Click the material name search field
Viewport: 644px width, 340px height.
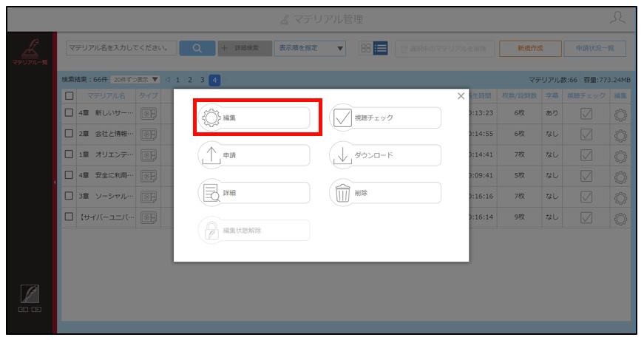pyautogui.click(x=121, y=48)
